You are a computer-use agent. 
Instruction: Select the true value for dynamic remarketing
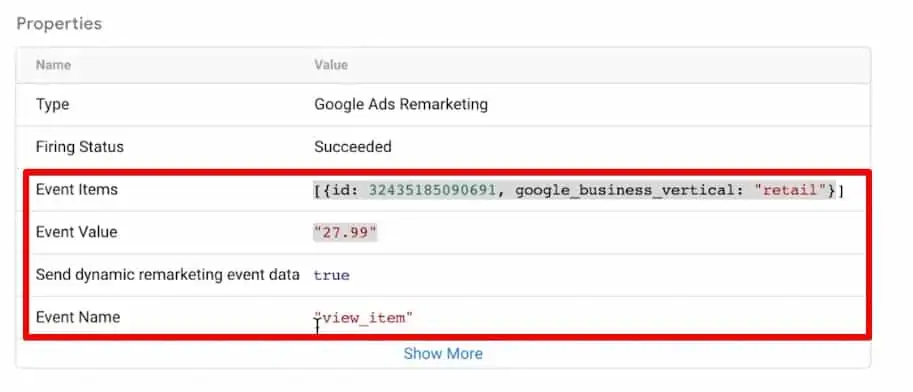(331, 275)
